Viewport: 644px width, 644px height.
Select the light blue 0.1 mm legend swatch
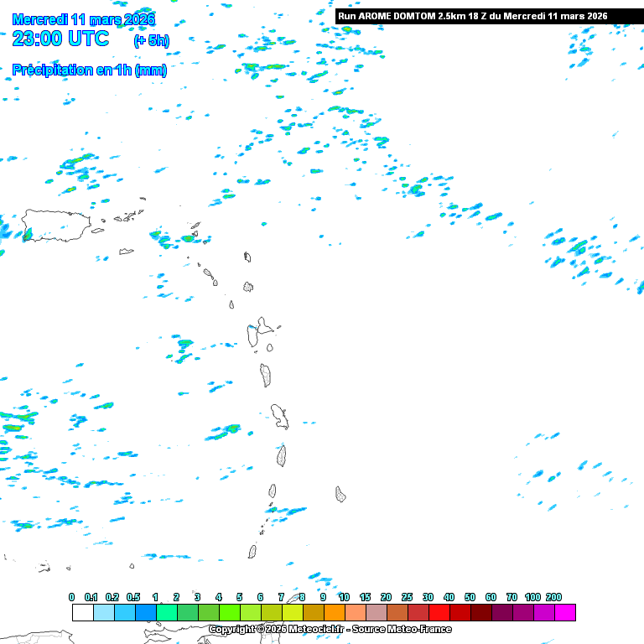click(103, 613)
